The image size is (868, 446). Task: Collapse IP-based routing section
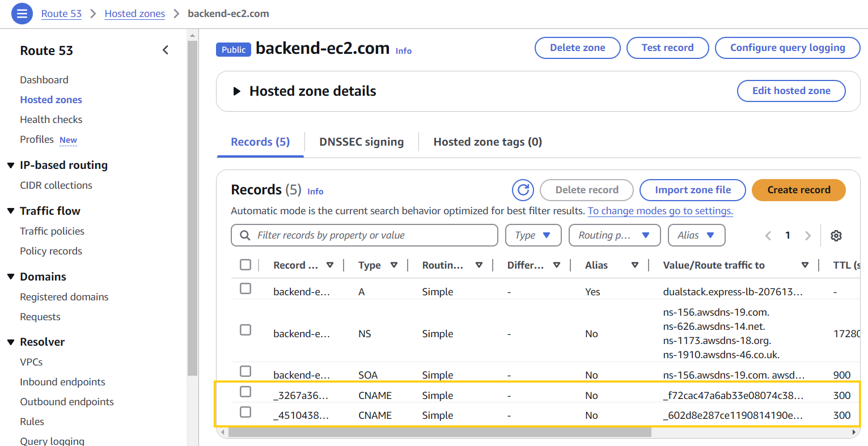click(10, 165)
